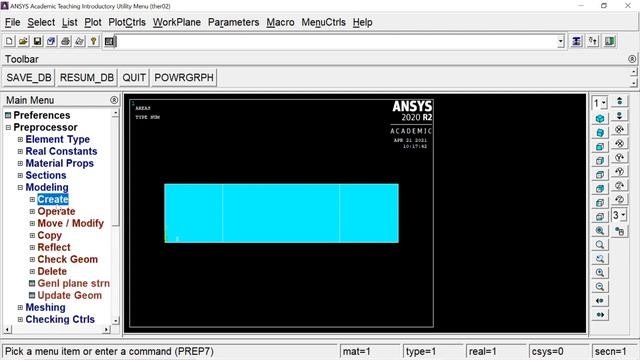Open the Pan-Zoom-Rotate dialog icon
The height and width of the screenshot is (360, 640).
pyautogui.click(x=51, y=41)
